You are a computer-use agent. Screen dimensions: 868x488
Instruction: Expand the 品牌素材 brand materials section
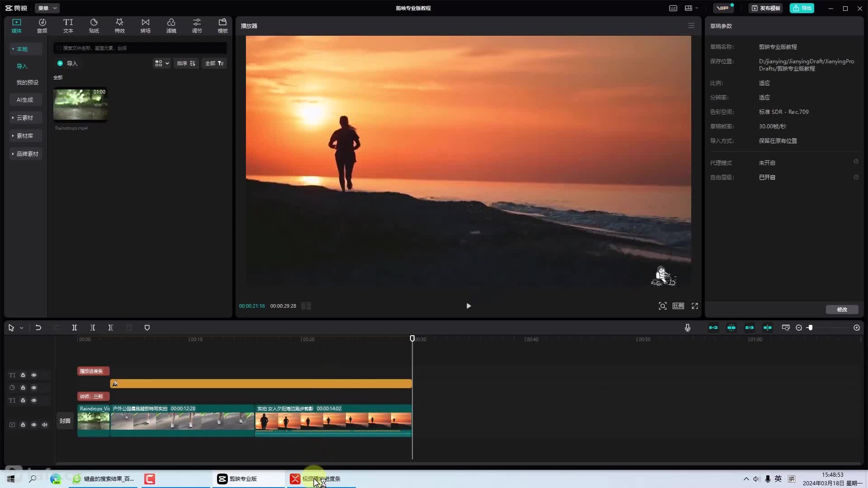point(26,154)
